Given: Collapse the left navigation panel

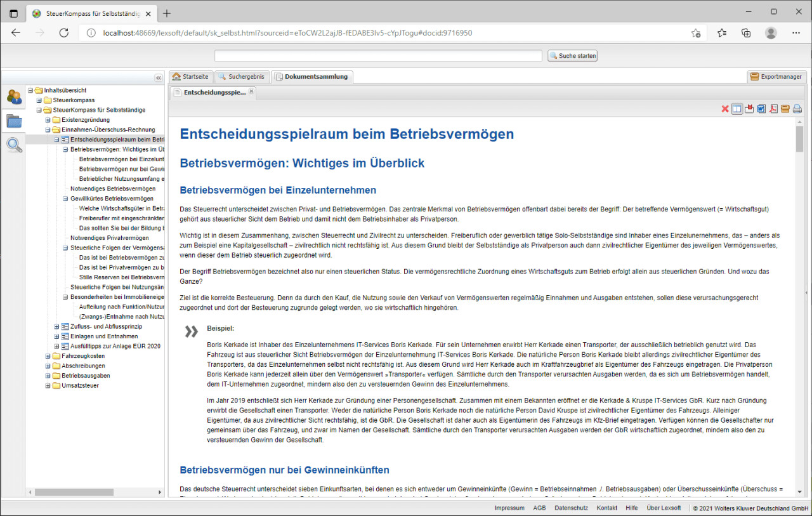Looking at the screenshot, I should (x=159, y=77).
